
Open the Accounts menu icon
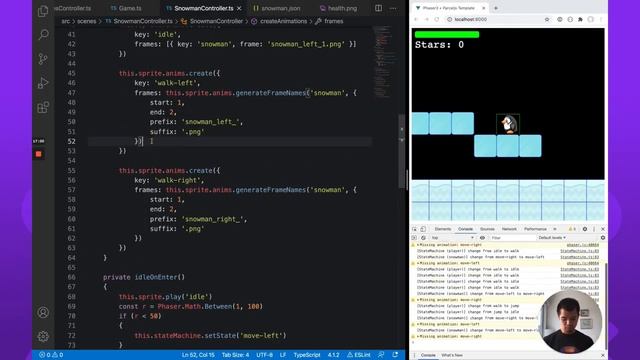click(x=43, y=312)
